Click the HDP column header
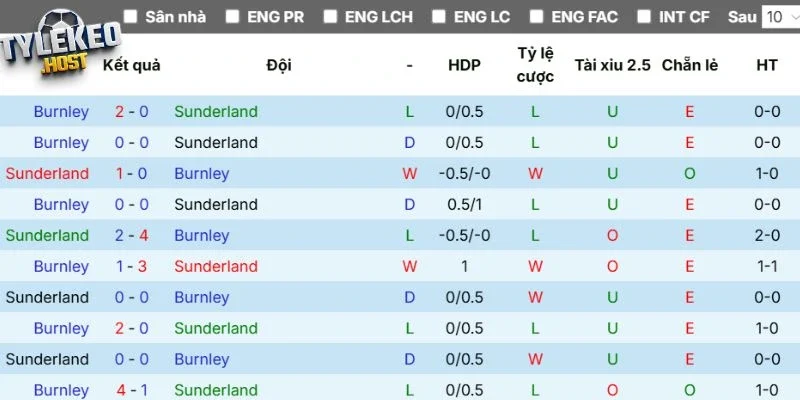The image size is (800, 400). click(x=464, y=65)
